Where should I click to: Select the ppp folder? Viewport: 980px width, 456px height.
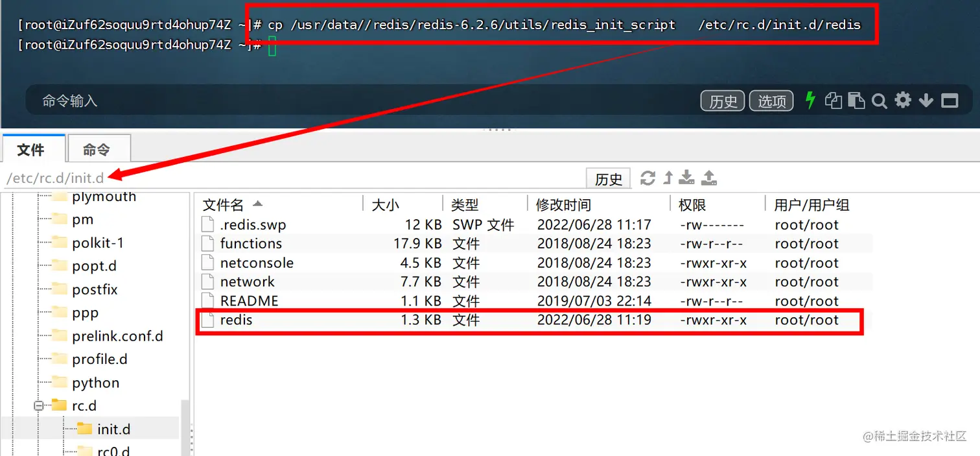[85, 313]
